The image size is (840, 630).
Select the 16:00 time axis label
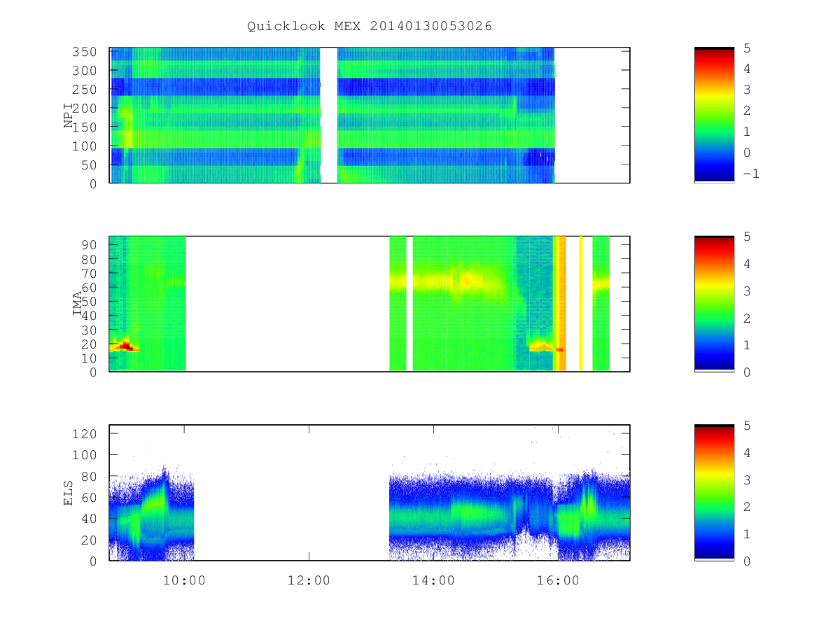[x=557, y=580]
